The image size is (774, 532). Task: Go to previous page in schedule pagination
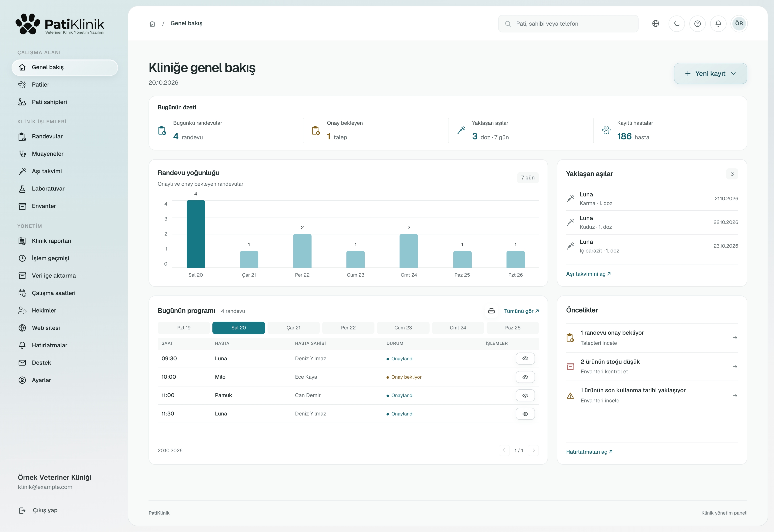click(504, 450)
